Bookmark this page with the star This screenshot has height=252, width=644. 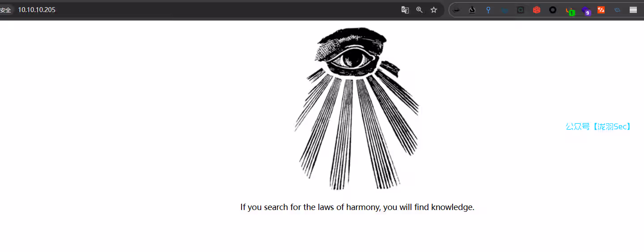[x=434, y=10]
